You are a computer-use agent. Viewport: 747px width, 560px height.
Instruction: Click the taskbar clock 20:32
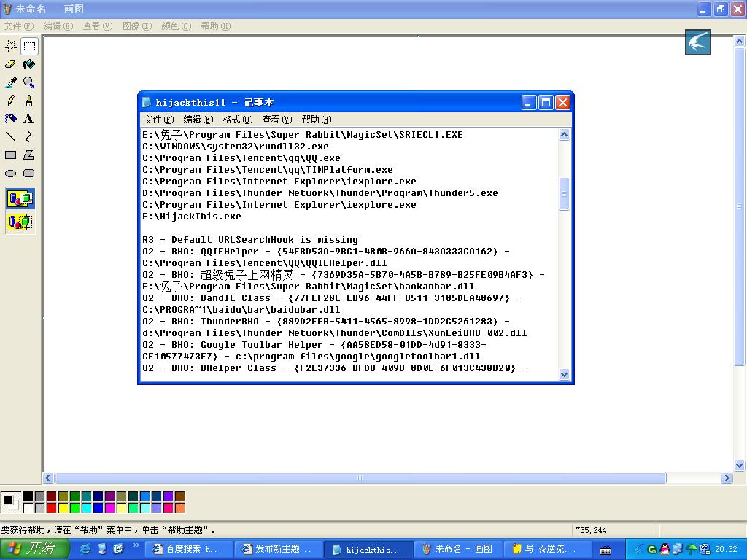(726, 550)
